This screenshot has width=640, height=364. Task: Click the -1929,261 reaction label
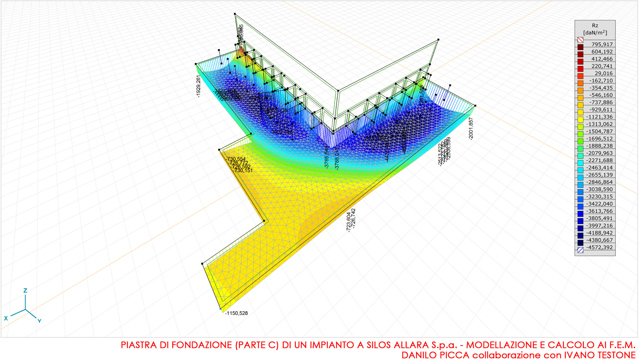[x=198, y=86]
